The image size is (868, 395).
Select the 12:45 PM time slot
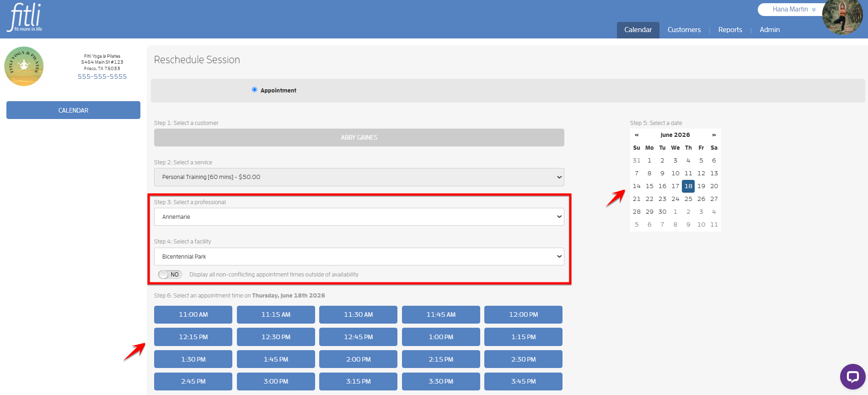click(358, 337)
